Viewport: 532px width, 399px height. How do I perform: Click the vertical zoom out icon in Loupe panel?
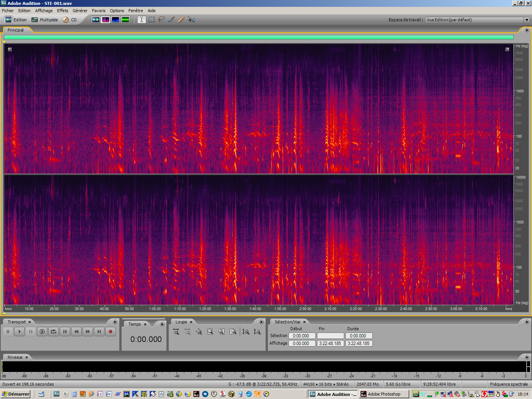tap(257, 331)
